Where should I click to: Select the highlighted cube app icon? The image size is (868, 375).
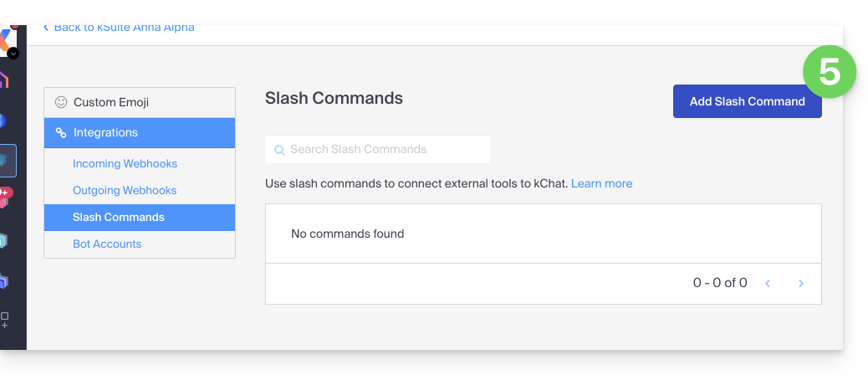pyautogui.click(x=8, y=160)
